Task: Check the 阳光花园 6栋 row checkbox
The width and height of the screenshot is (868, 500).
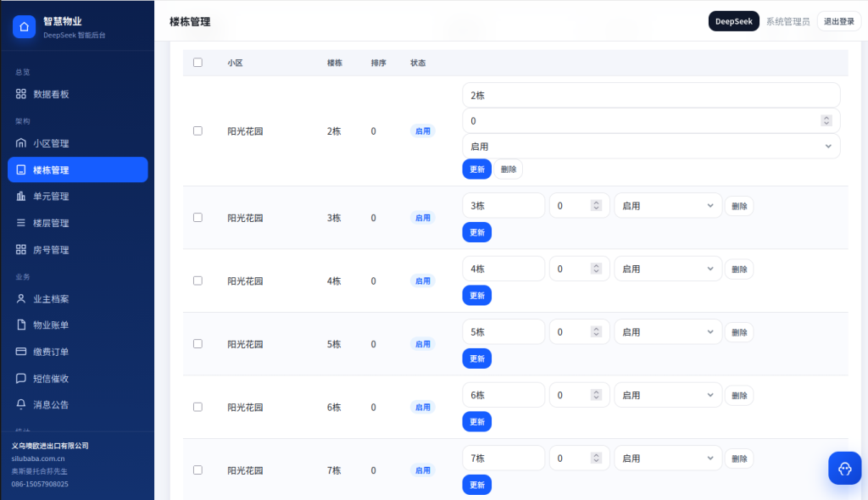Action: pos(198,407)
